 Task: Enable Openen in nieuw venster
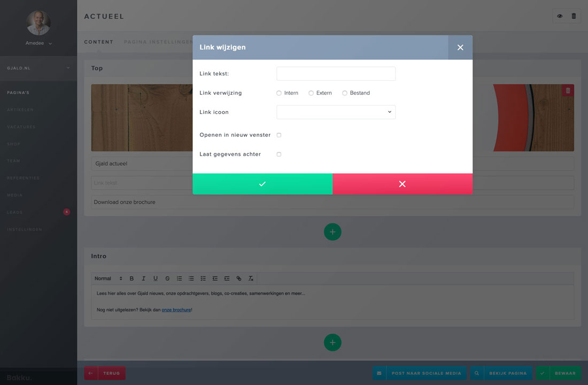coord(278,135)
